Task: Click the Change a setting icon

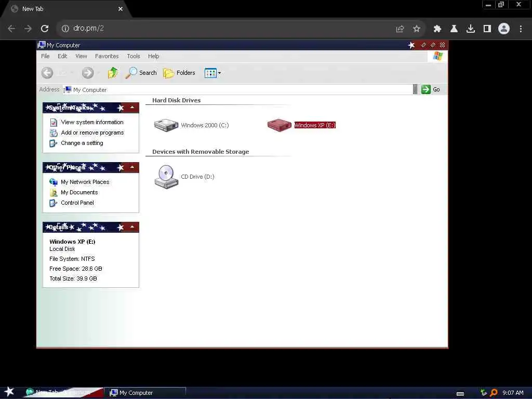Action: click(x=54, y=143)
